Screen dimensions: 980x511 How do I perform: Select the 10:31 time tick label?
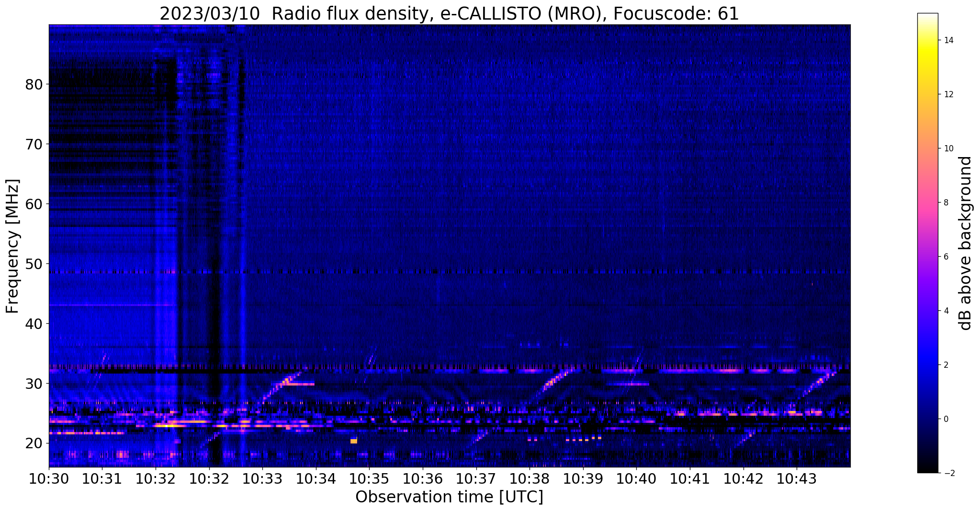(x=102, y=479)
